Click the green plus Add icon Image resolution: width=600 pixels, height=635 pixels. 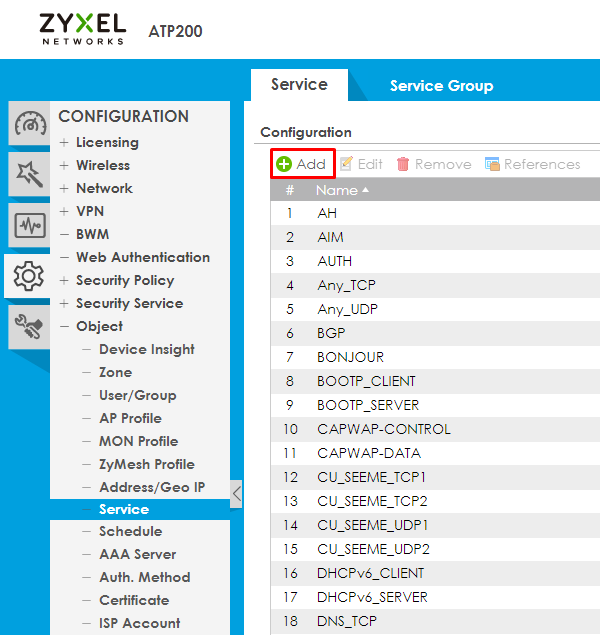point(284,164)
